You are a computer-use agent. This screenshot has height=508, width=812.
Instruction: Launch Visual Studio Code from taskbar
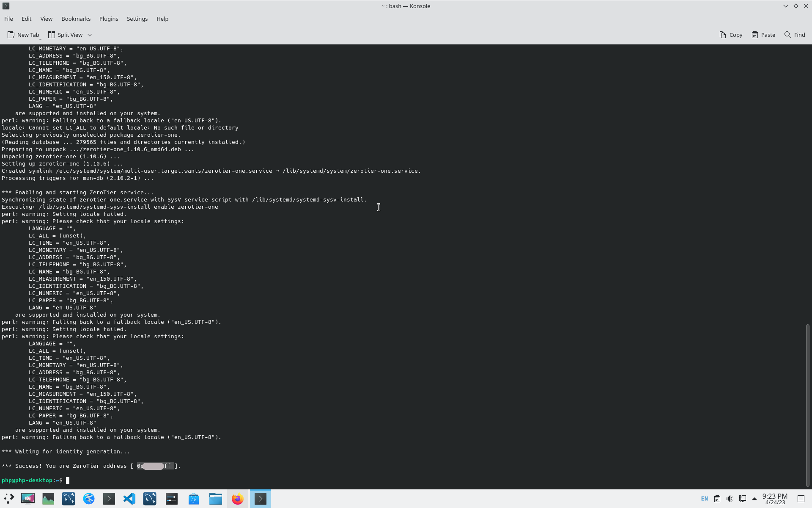click(x=129, y=499)
